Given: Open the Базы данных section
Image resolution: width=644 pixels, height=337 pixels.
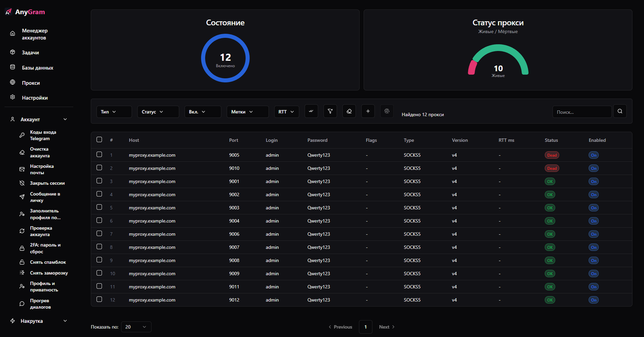Looking at the screenshot, I should click(x=39, y=68).
